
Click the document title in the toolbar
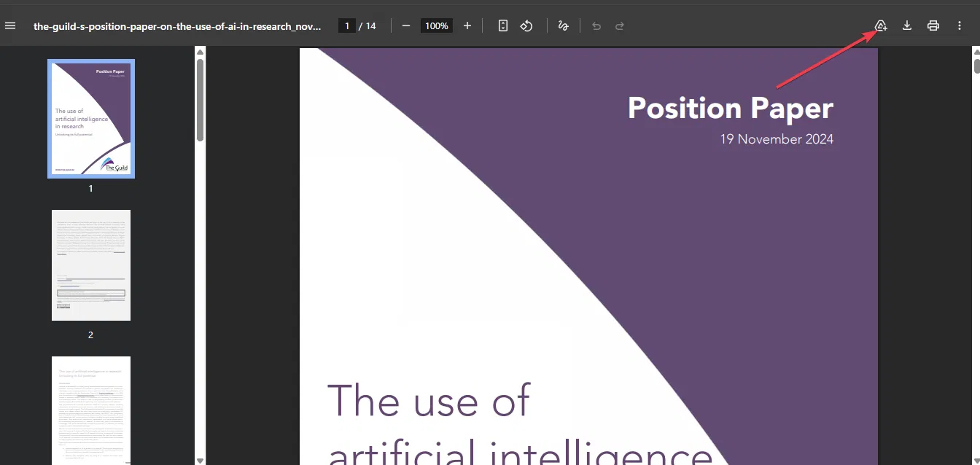coord(177,26)
